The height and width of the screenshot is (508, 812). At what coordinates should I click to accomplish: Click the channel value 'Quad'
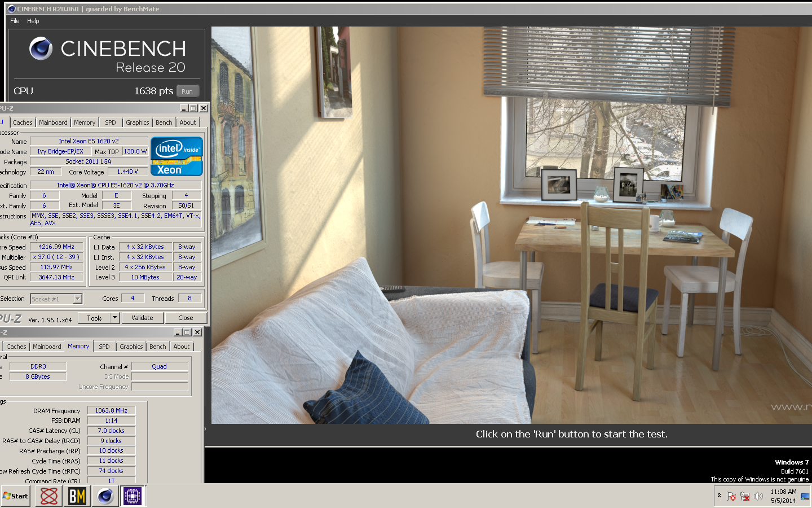tap(160, 366)
